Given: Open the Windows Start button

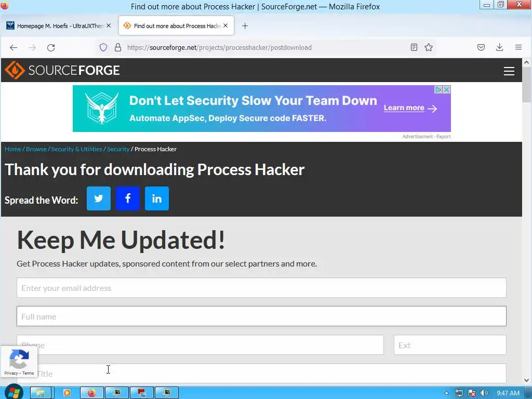Looking at the screenshot, I should coord(14,393).
